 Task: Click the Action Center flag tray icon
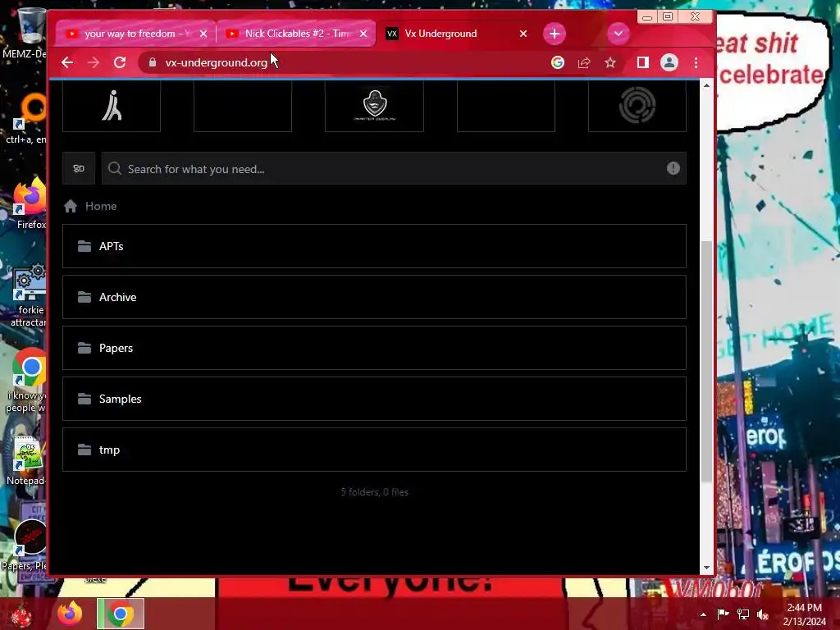click(x=723, y=614)
